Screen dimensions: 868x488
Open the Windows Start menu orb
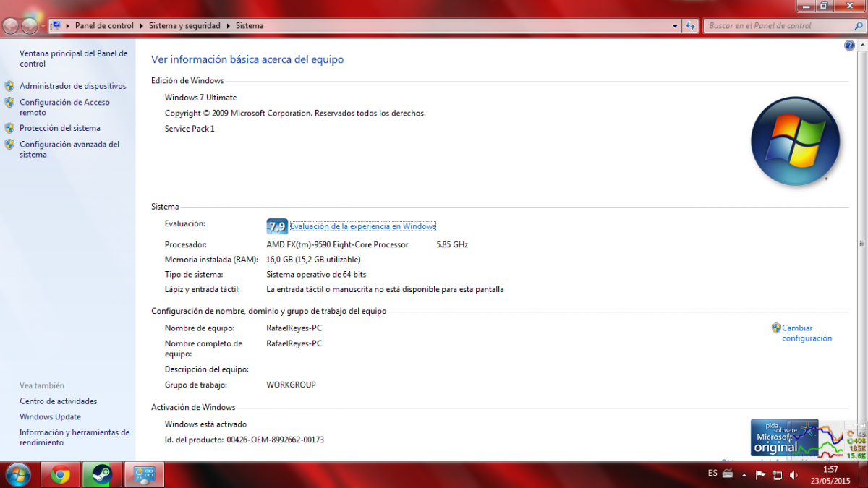click(17, 474)
